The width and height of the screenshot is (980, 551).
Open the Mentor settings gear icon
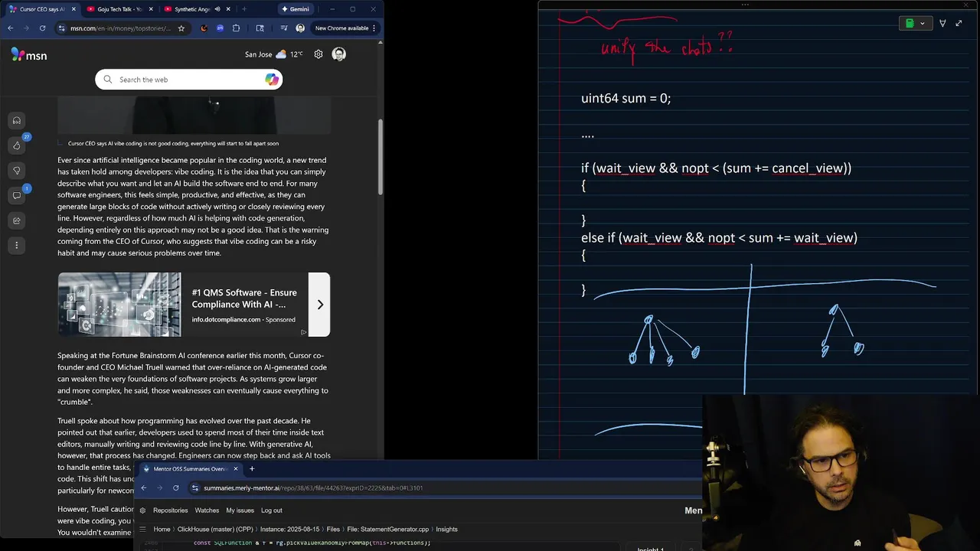pos(142,510)
